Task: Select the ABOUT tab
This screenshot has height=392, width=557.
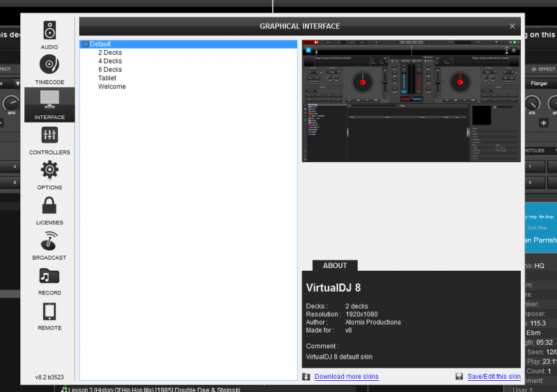Action: pos(335,265)
